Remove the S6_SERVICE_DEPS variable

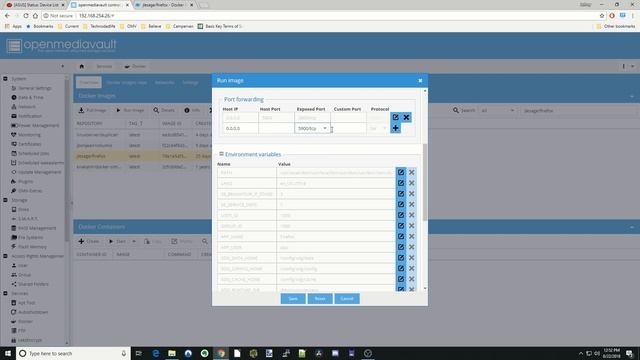tap(411, 204)
